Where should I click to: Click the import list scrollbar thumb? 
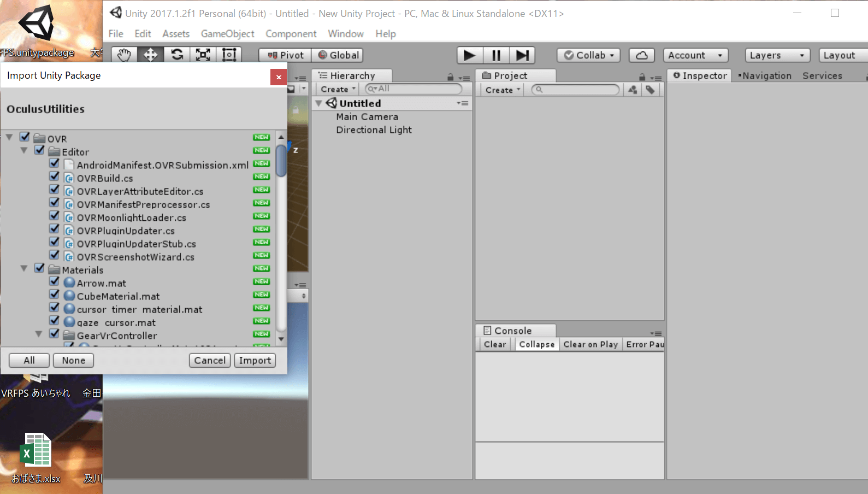point(281,161)
